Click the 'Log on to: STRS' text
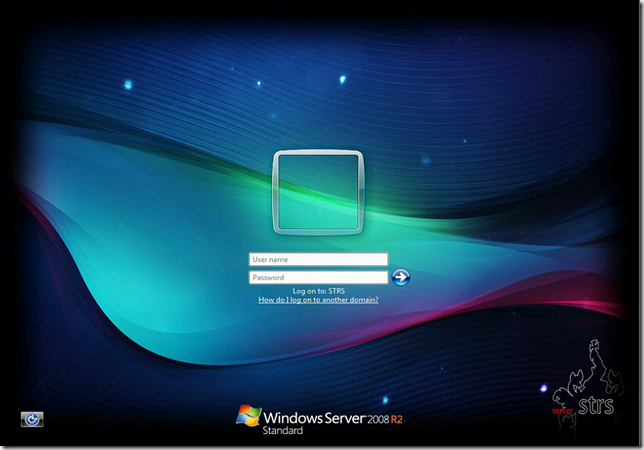 tap(318, 291)
